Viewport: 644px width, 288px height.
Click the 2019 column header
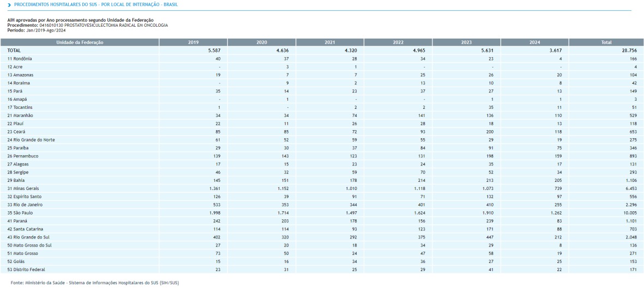(x=194, y=42)
